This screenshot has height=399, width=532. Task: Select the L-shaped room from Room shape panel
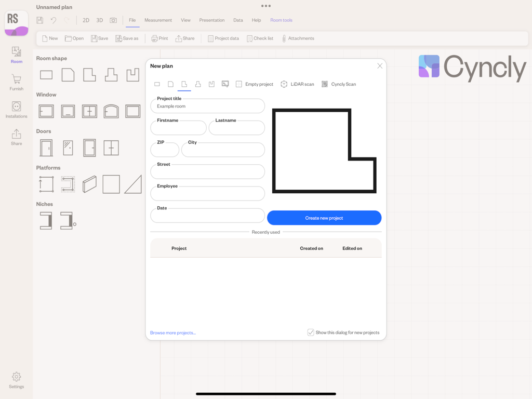pos(89,74)
